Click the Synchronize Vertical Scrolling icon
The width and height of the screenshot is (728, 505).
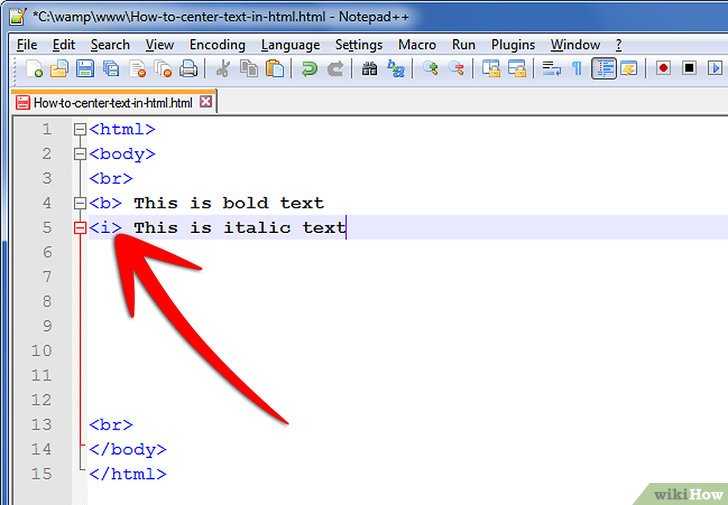(491, 69)
